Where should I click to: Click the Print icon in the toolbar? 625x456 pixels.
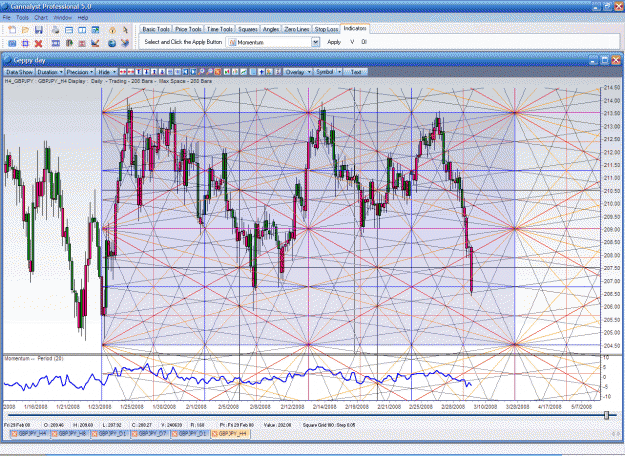[55, 30]
